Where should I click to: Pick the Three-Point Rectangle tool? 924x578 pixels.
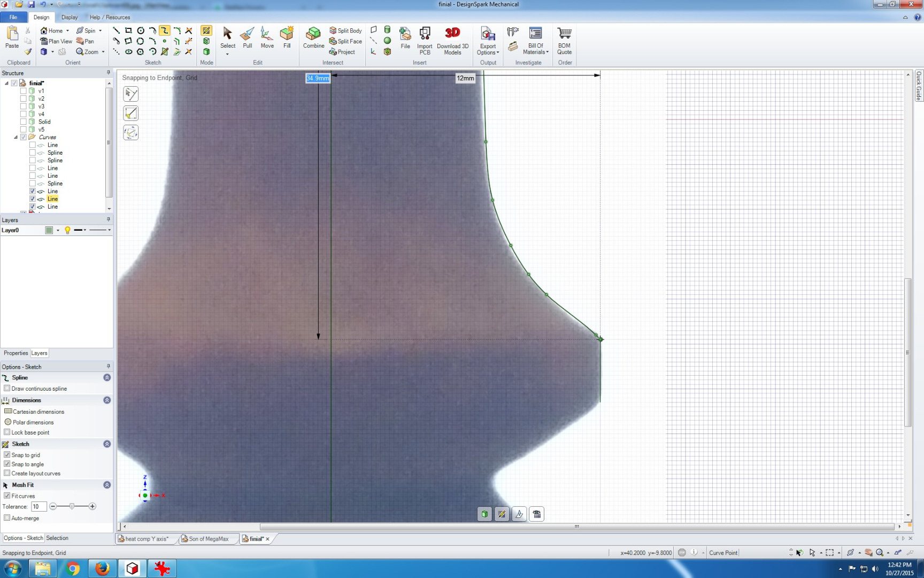pos(128,41)
